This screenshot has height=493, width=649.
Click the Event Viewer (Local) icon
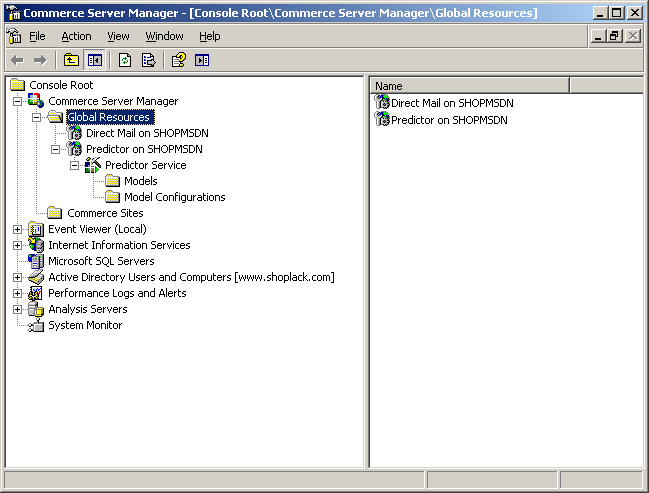(x=36, y=229)
